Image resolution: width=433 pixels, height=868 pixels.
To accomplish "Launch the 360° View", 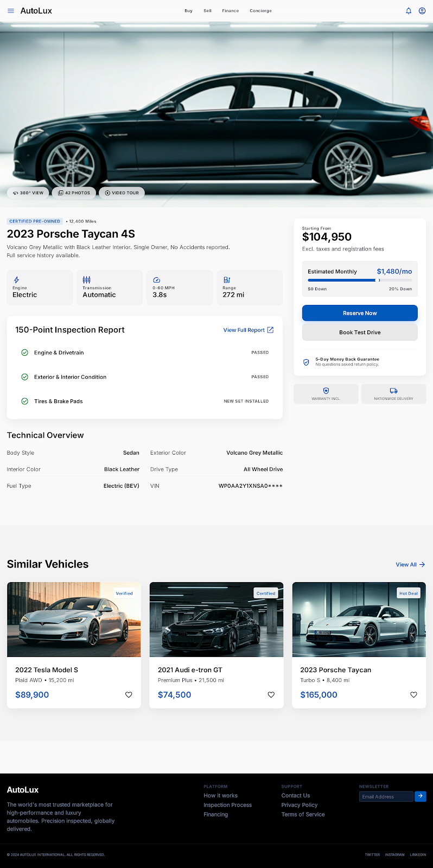I will click(x=28, y=193).
